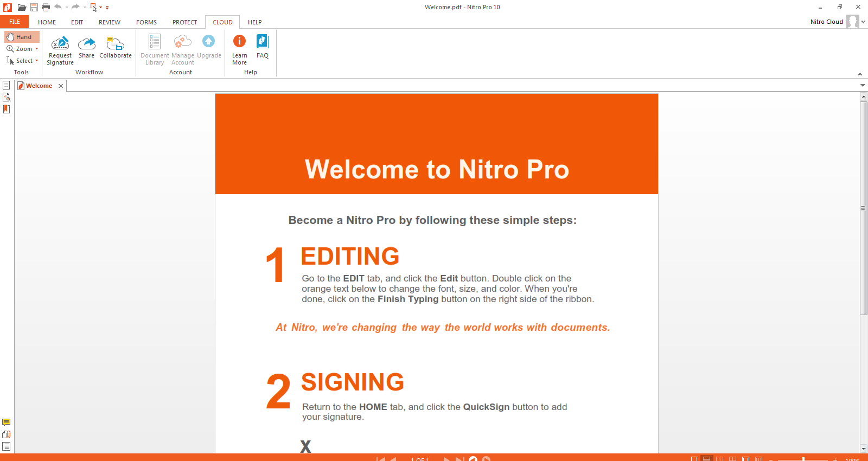Open the Comments panel at sidebar bottom
Image resolution: width=868 pixels, height=461 pixels.
(7, 422)
